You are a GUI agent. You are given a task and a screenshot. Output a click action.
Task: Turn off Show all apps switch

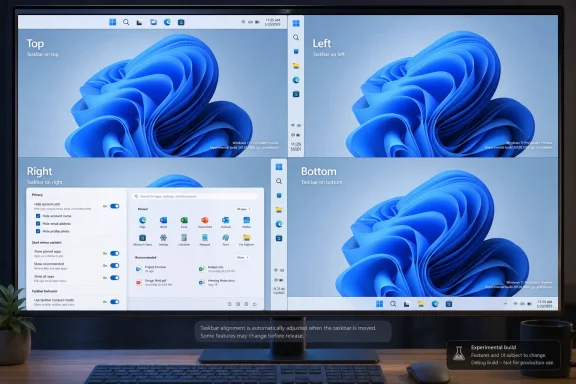(115, 277)
